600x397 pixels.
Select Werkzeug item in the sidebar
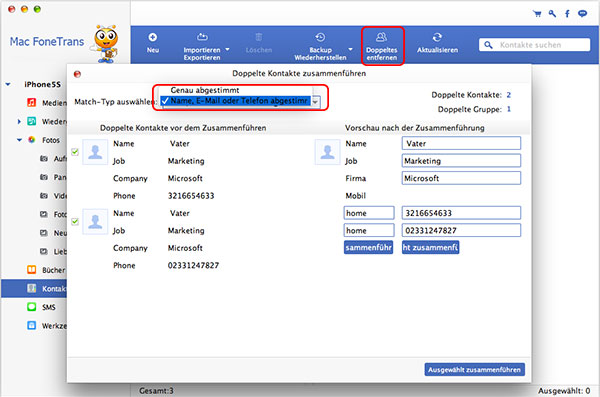[x=47, y=326]
